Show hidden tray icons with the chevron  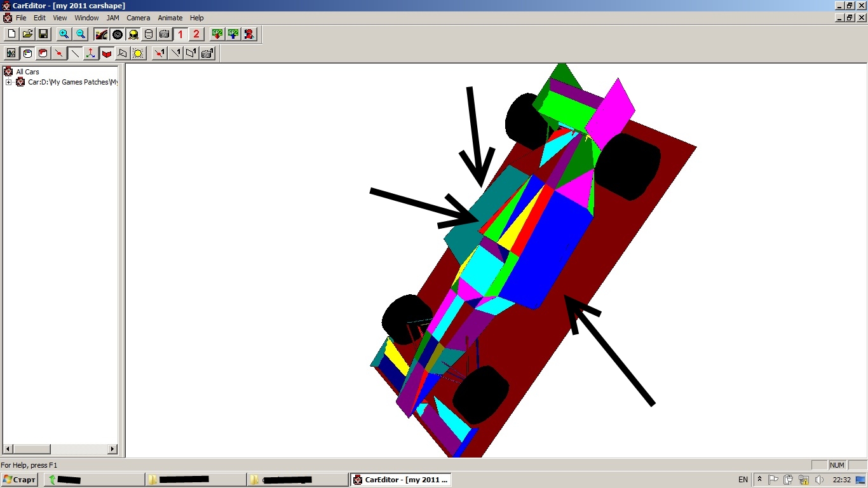coord(759,480)
